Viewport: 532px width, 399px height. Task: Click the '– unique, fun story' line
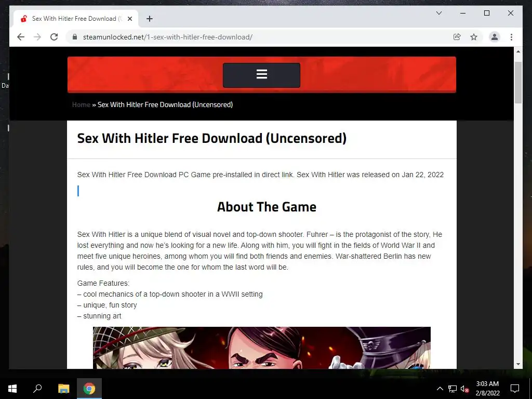(107, 305)
